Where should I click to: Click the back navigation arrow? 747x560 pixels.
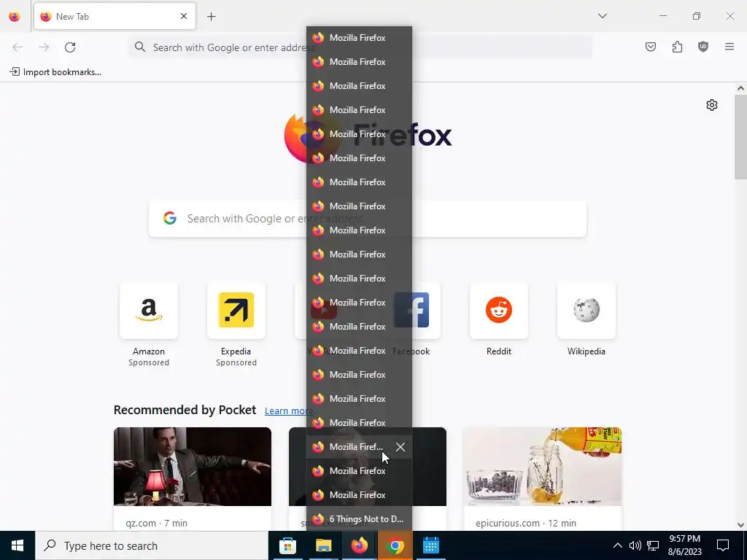18,47
